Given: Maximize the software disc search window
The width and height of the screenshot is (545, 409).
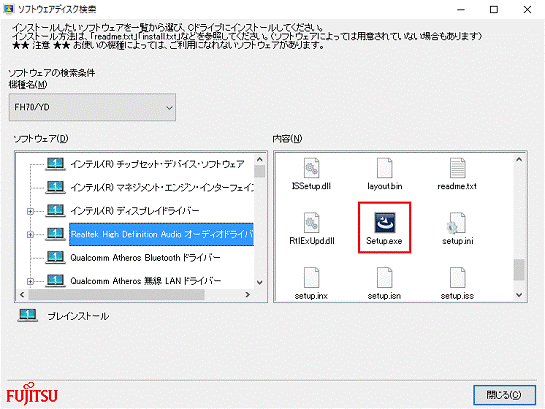Looking at the screenshot, I should 494,9.
